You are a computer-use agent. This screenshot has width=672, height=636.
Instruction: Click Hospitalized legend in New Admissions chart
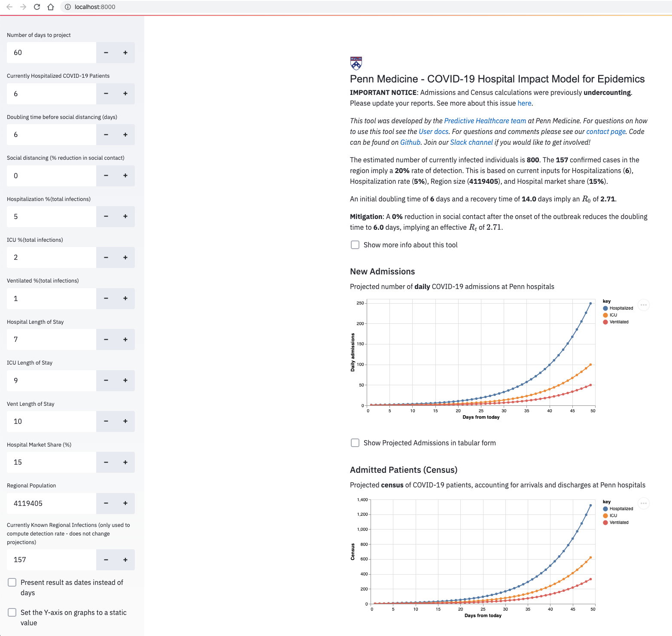(x=618, y=308)
